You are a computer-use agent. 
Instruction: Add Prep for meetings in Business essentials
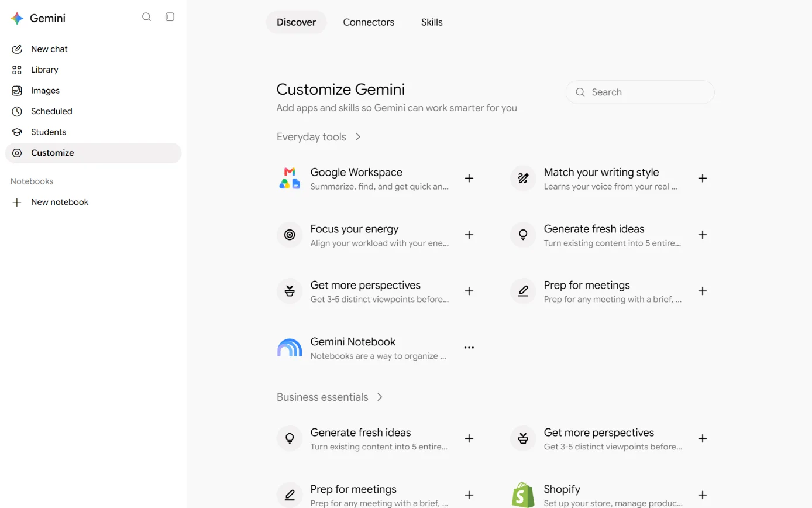[469, 495]
